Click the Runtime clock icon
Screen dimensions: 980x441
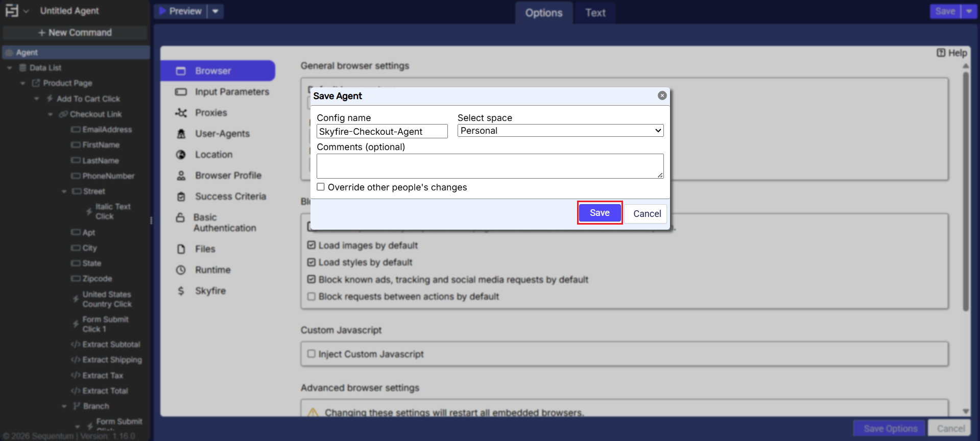pyautogui.click(x=181, y=270)
